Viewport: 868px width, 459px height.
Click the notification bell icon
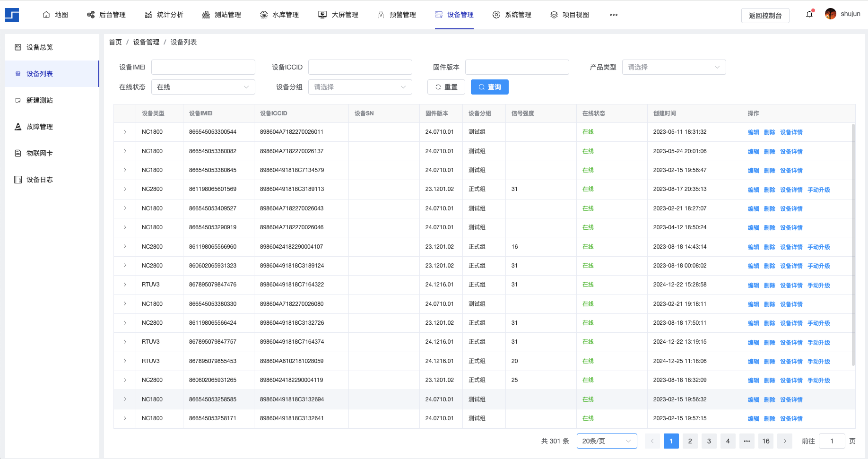(x=809, y=14)
